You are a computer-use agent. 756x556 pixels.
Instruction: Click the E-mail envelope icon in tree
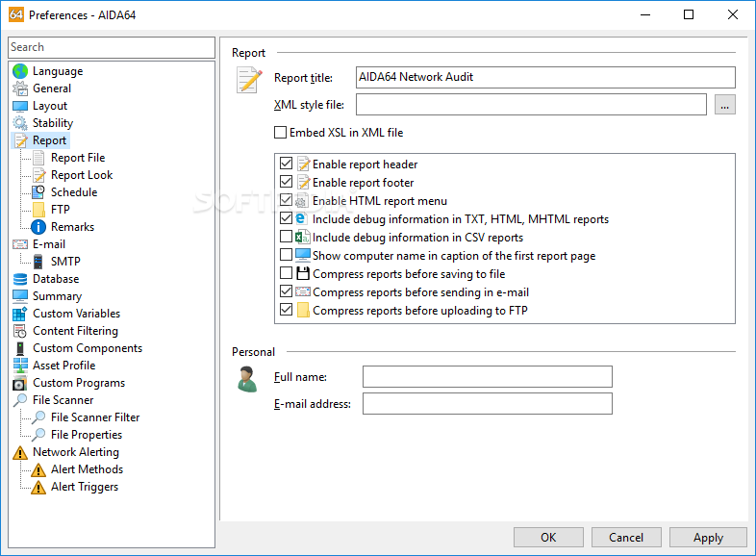[x=20, y=244]
